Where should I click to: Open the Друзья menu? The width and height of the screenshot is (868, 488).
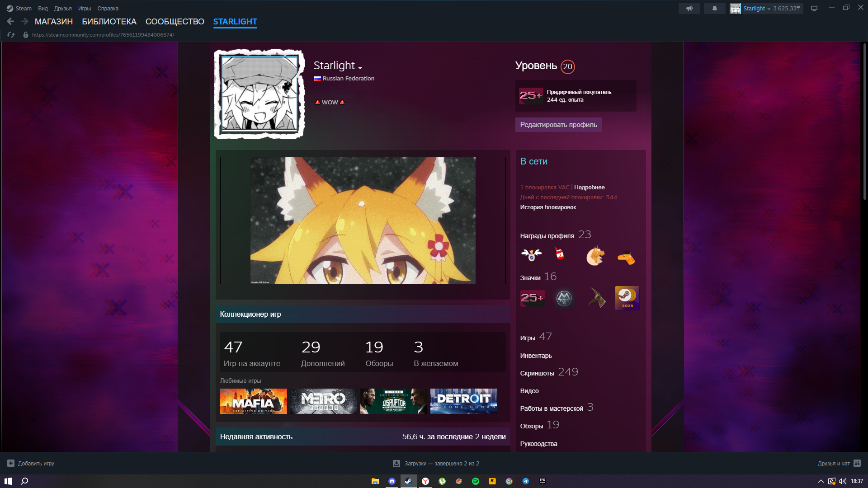click(x=63, y=8)
